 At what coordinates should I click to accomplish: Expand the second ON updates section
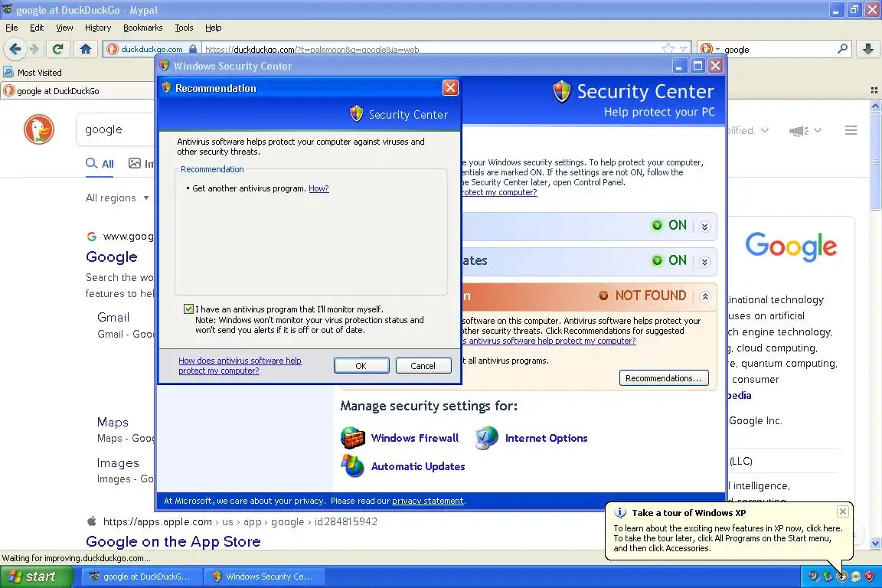click(x=705, y=262)
